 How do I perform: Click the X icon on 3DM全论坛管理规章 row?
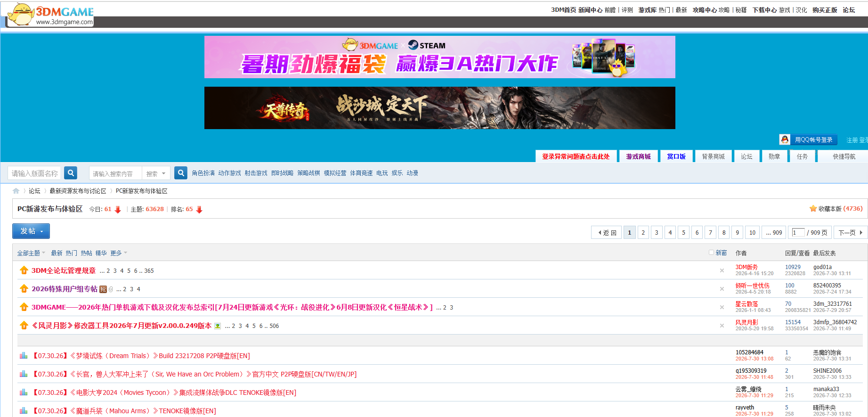(x=722, y=270)
